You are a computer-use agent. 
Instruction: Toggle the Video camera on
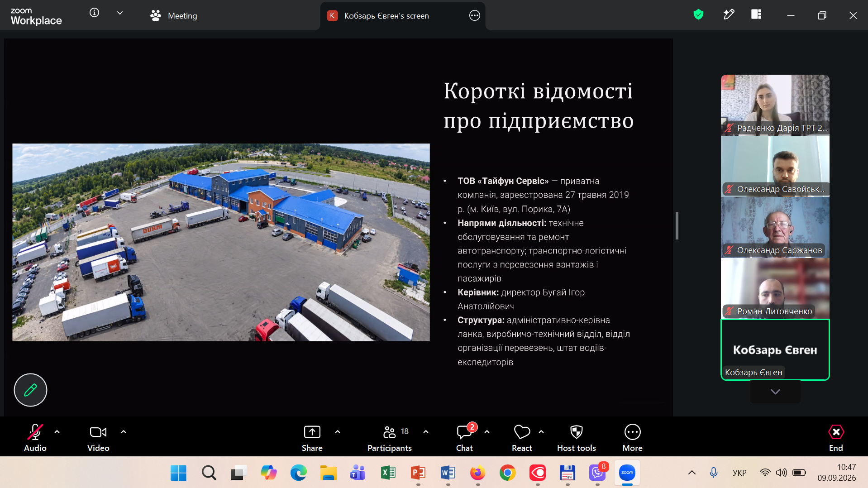[x=98, y=438]
